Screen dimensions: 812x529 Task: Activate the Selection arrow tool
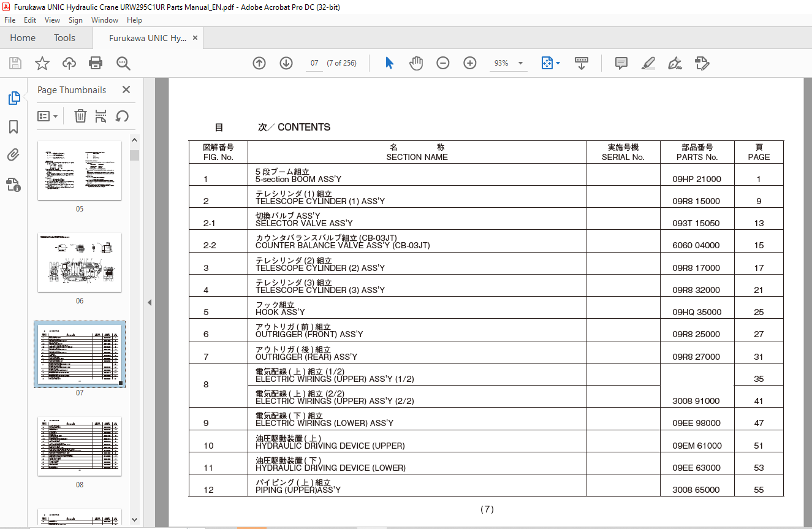[389, 63]
